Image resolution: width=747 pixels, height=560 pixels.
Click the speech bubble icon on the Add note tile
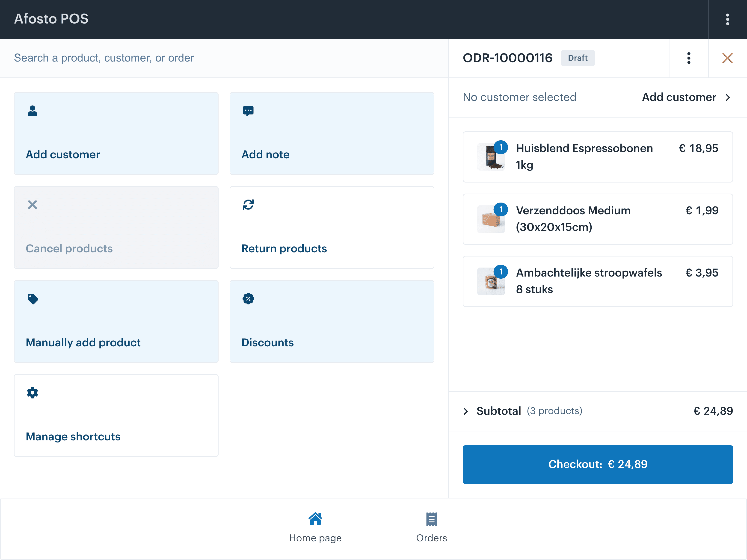[x=248, y=111]
